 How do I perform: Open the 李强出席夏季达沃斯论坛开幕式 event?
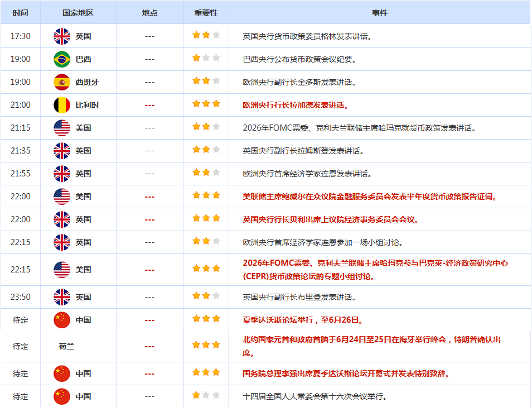click(x=346, y=374)
